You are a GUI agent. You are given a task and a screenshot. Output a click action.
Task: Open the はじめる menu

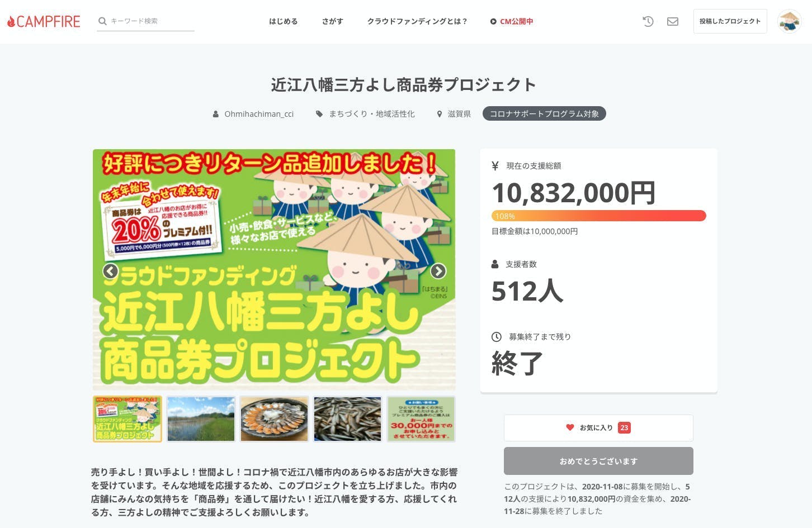283,21
